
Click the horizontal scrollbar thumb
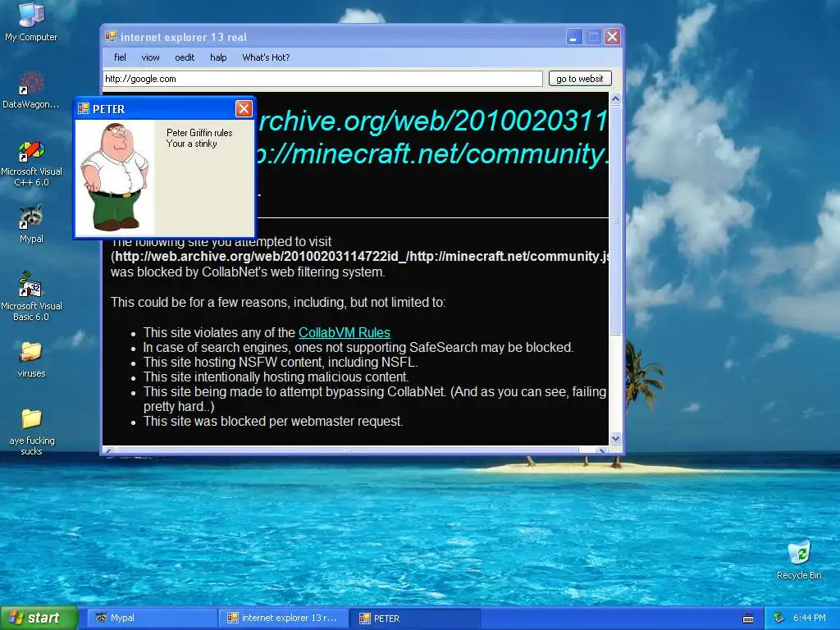[347, 450]
